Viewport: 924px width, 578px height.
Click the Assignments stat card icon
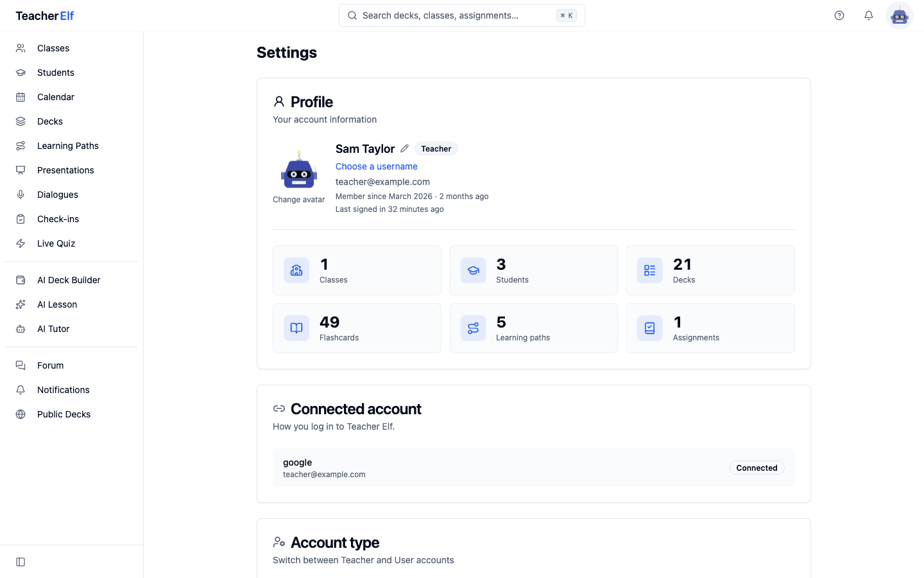(649, 328)
